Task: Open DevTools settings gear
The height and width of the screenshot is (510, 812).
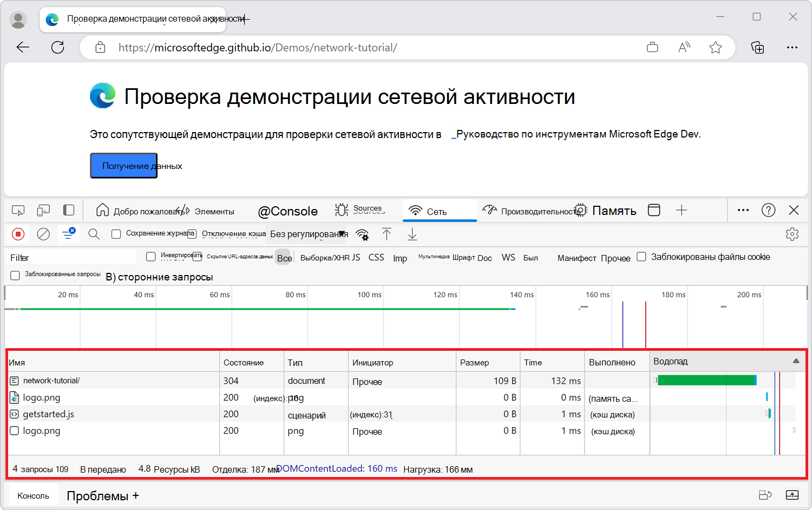Action: pyautogui.click(x=792, y=234)
